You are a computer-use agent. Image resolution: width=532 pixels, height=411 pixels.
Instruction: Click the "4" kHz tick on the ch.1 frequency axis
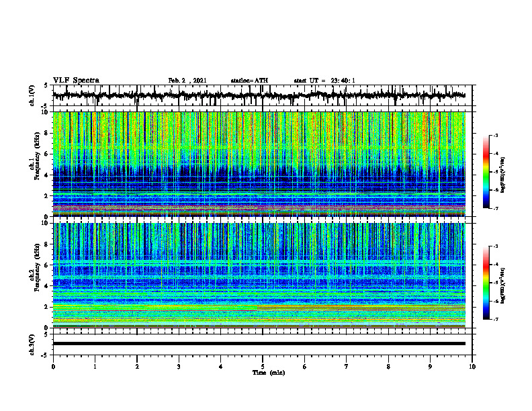pos(48,175)
